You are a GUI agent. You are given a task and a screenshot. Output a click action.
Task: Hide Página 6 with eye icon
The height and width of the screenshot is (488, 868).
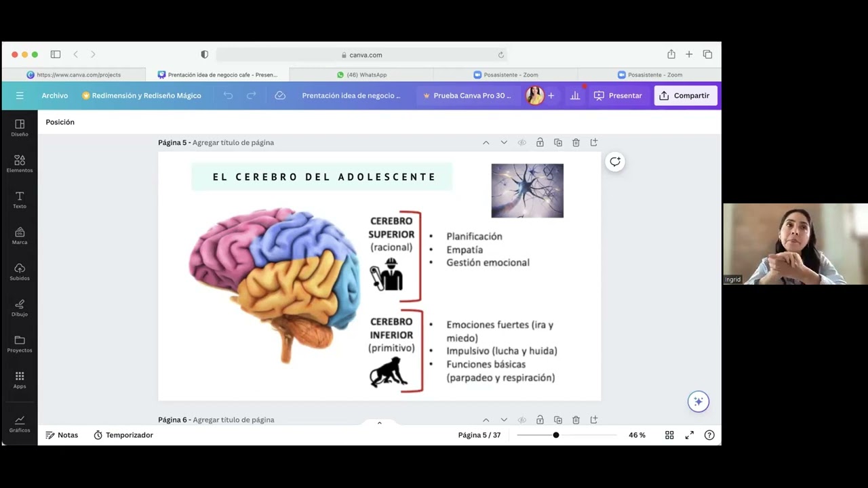click(521, 420)
